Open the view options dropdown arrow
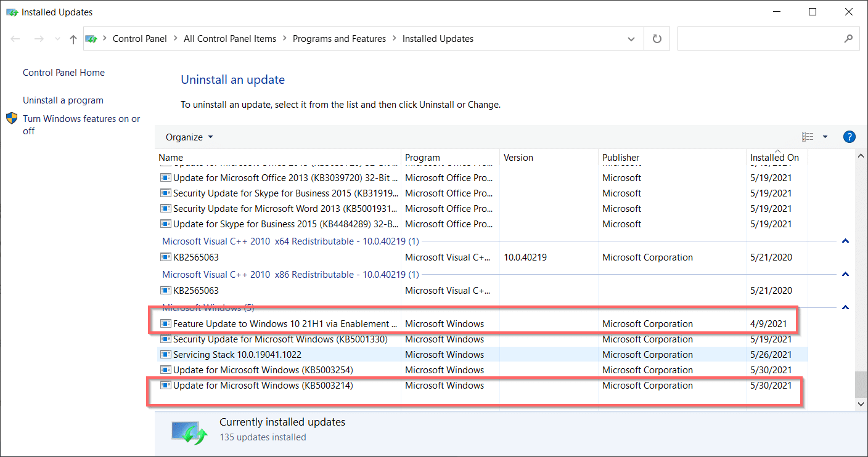The height and width of the screenshot is (457, 868). point(824,136)
